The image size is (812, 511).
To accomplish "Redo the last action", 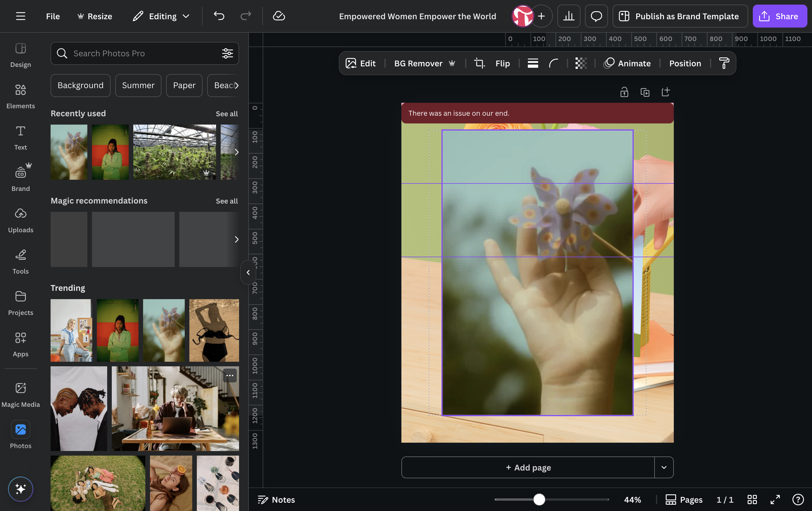I will [246, 16].
